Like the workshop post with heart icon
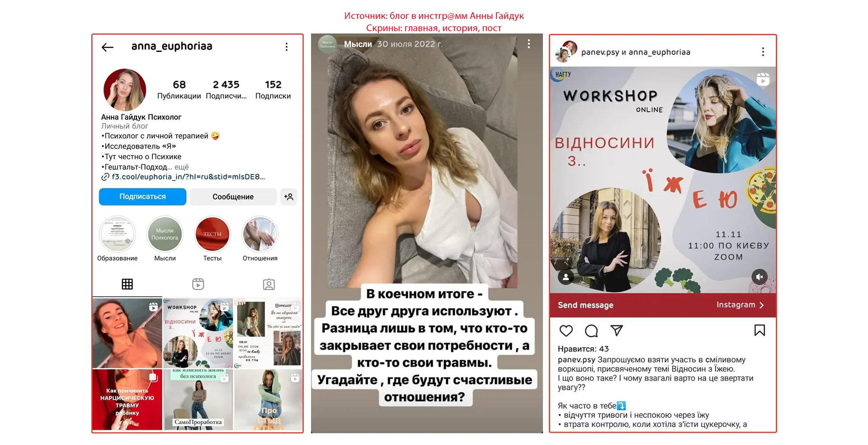This screenshot has width=868, height=445. pyautogui.click(x=566, y=331)
